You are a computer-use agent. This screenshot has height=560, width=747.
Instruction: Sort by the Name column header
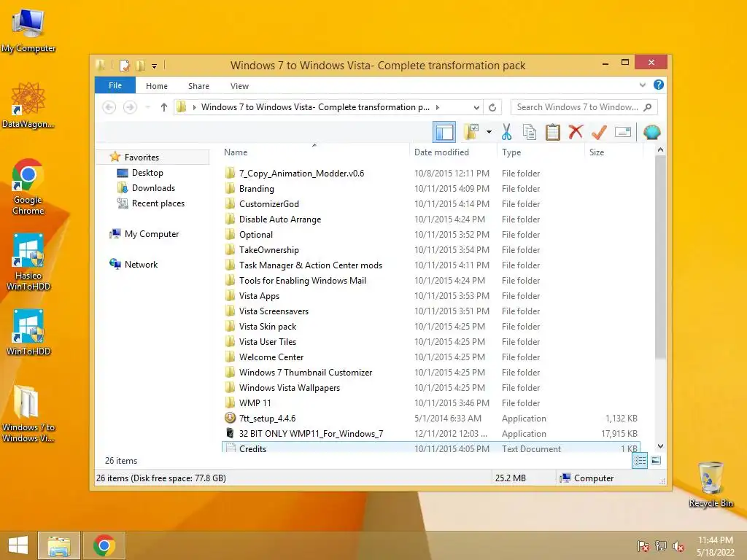(x=315, y=152)
